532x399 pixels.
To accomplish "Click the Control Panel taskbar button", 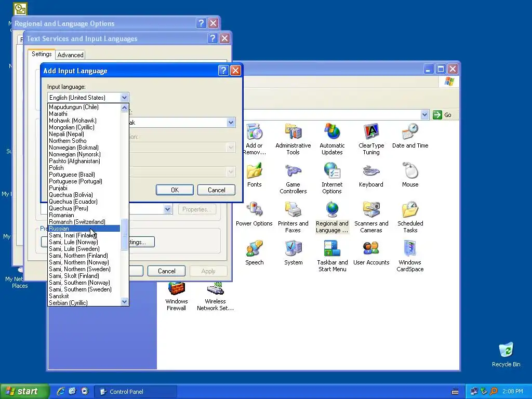I will 135,392.
